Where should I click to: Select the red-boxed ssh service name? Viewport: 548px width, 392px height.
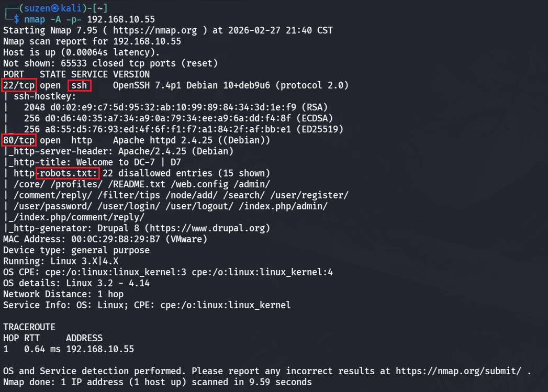pyautogui.click(x=79, y=85)
